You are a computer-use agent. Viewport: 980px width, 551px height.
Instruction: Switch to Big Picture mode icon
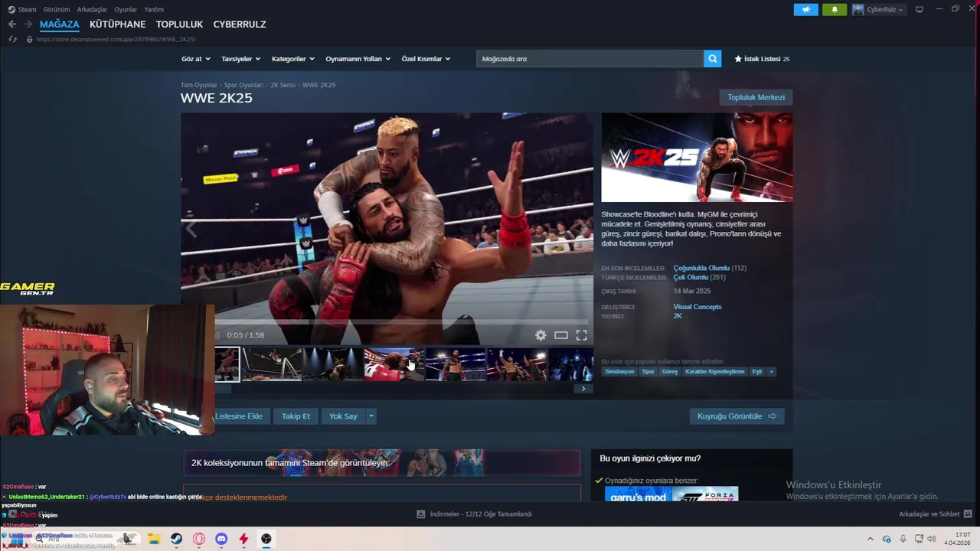tap(920, 9)
